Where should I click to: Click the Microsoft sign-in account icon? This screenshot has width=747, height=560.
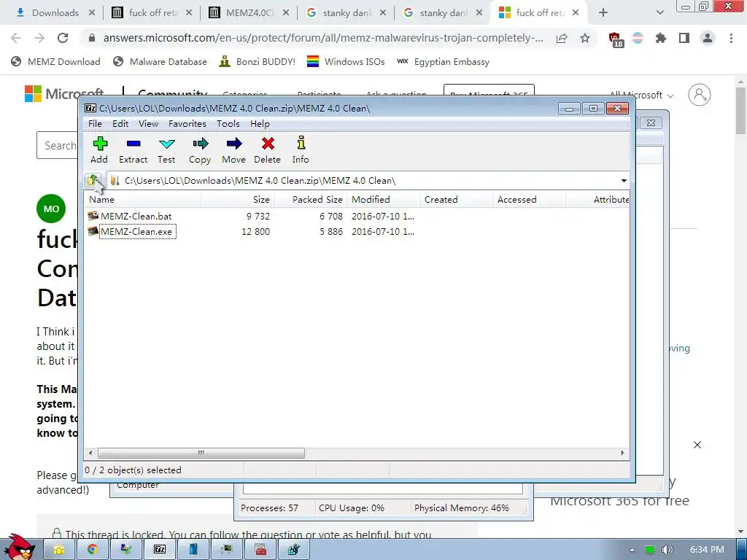[x=700, y=95]
